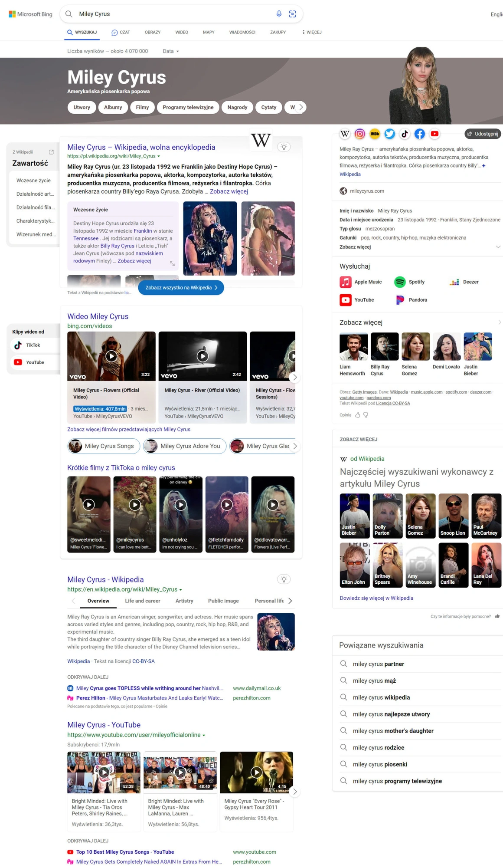
Task: Click Nagrody chip
Action: (238, 107)
